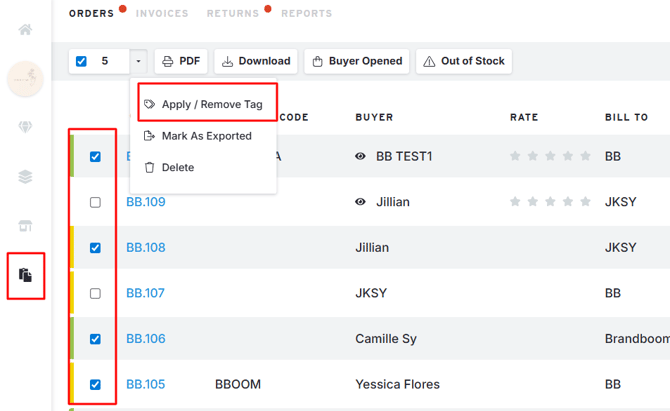670x411 pixels.
Task: Choose Apply / Remove Tag option
Action: tap(203, 104)
